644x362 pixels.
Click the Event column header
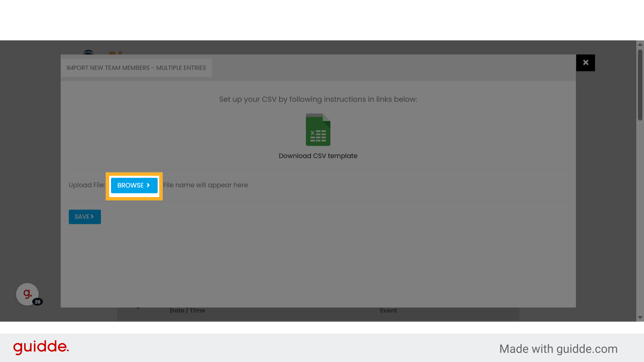point(388,310)
